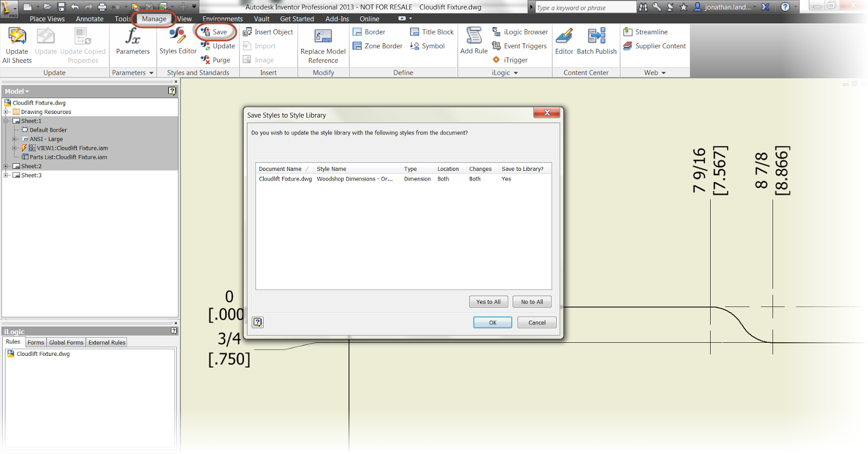868x454 pixels.
Task: Expand Drawing Resources node
Action: click(x=7, y=112)
